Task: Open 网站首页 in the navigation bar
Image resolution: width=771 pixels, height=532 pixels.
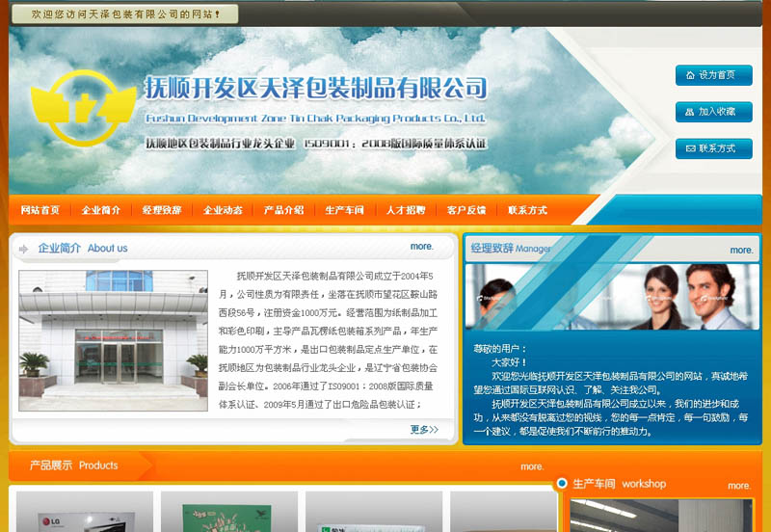Action: tap(40, 210)
